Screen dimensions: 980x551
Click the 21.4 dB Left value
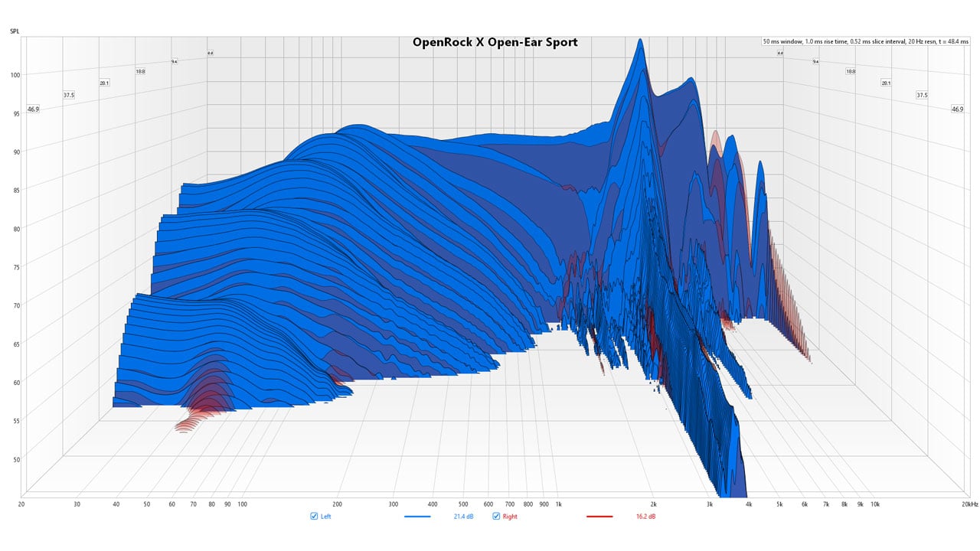tap(464, 517)
